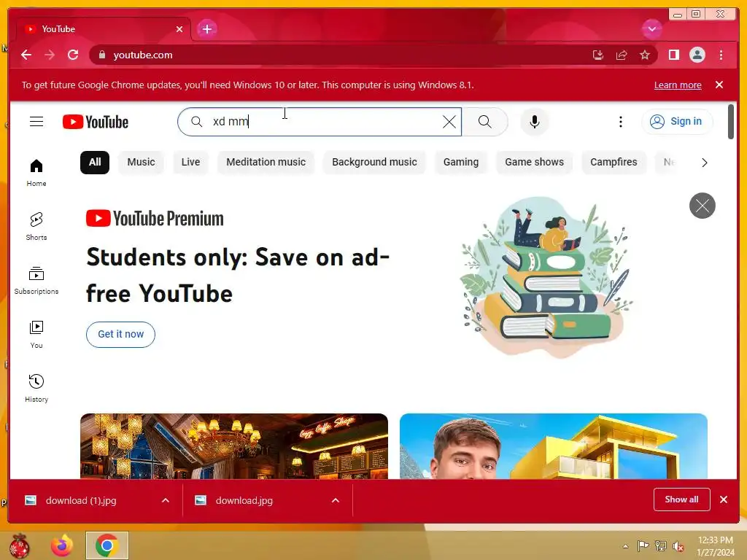Expand options for download.jpg
Image resolution: width=747 pixels, height=560 pixels.
coord(336,500)
